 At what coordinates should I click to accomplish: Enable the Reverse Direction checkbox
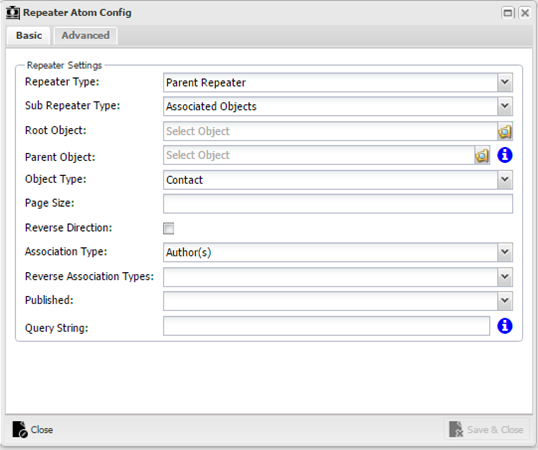coord(168,228)
